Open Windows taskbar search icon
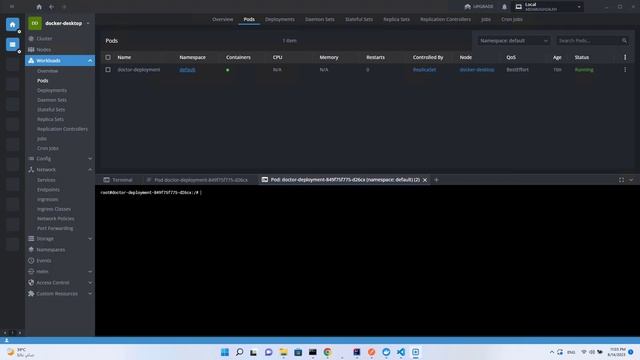 [240, 352]
